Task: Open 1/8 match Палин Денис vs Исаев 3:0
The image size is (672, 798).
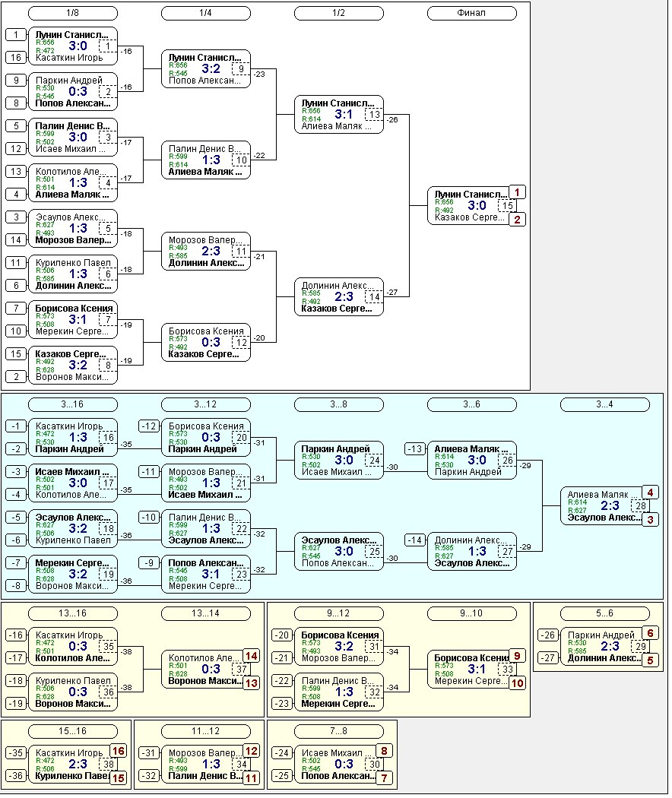Action: click(73, 138)
